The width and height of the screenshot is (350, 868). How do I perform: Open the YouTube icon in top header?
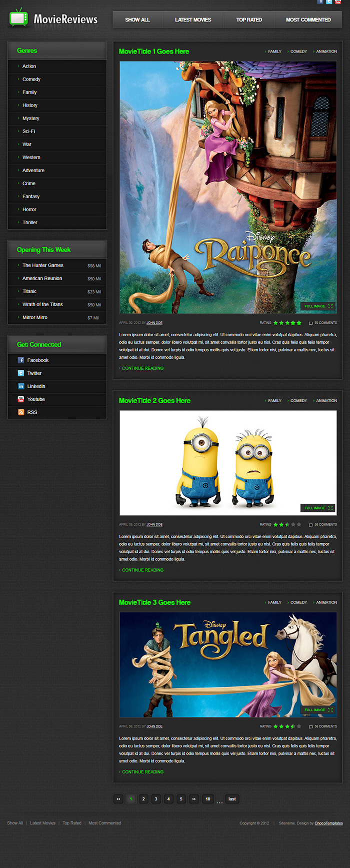(338, 2)
